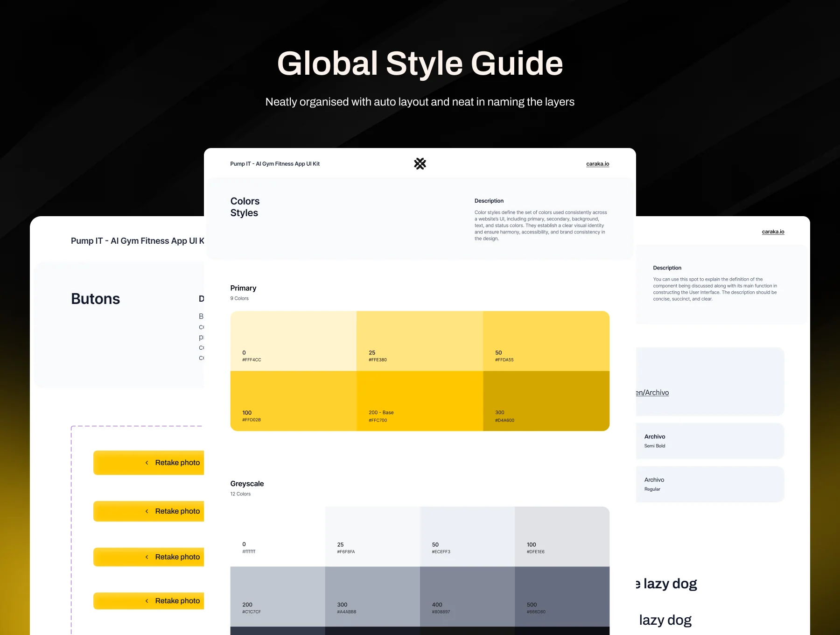Screen dimensions: 840x635
Task: Click the Butons heading in left card
Action: point(95,299)
